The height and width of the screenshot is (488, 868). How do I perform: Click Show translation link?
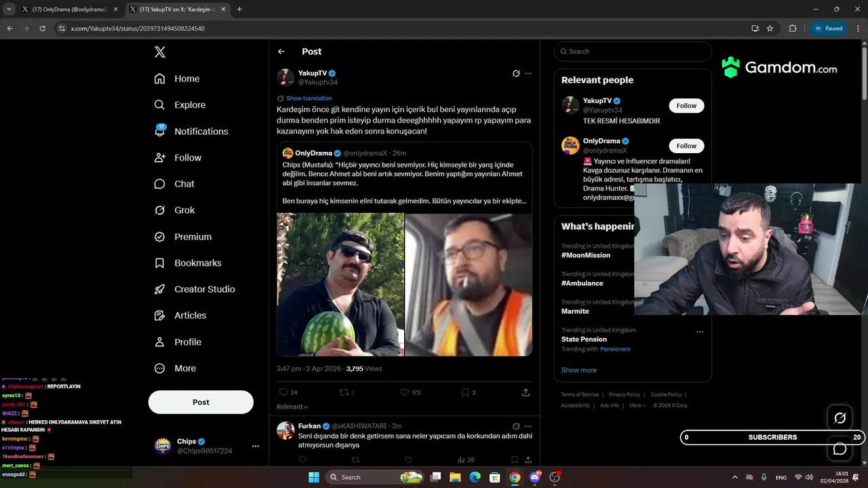[x=309, y=98]
